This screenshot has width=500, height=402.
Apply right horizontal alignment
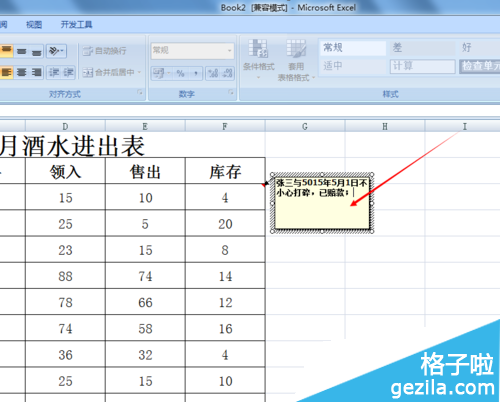click(x=36, y=72)
